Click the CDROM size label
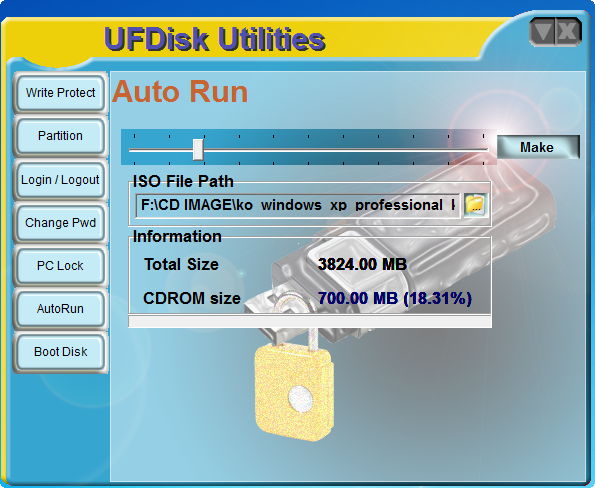 pyautogui.click(x=192, y=298)
